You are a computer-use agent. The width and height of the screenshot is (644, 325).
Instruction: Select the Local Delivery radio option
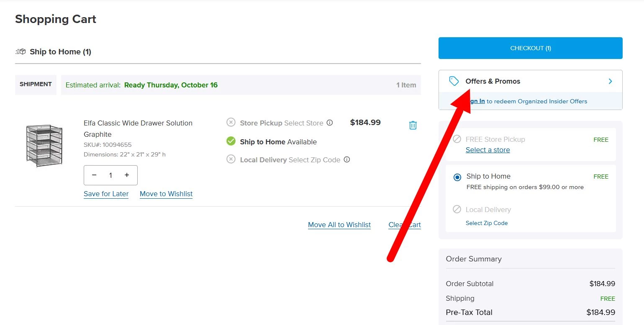coord(457,209)
